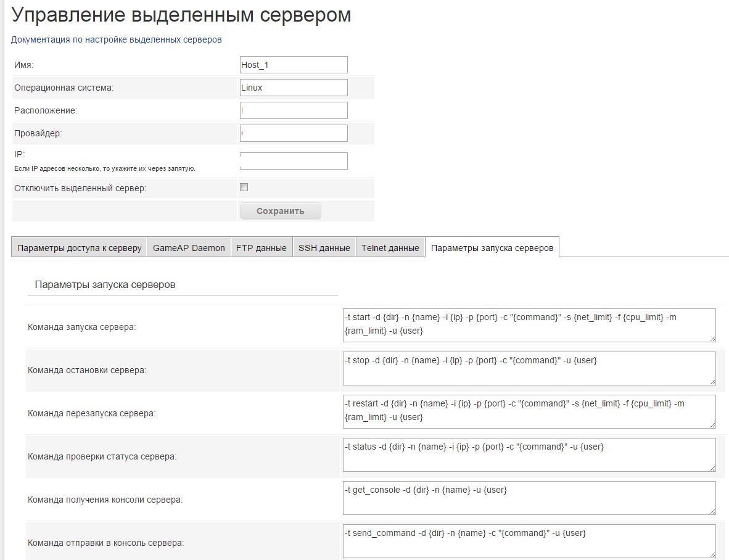Open the dedicated server documentation link

[116, 39]
